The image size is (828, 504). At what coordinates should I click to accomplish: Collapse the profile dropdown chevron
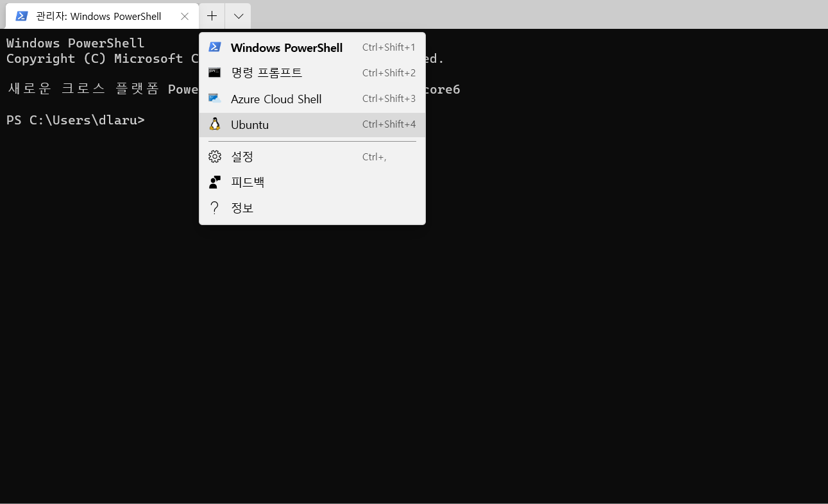click(x=238, y=16)
